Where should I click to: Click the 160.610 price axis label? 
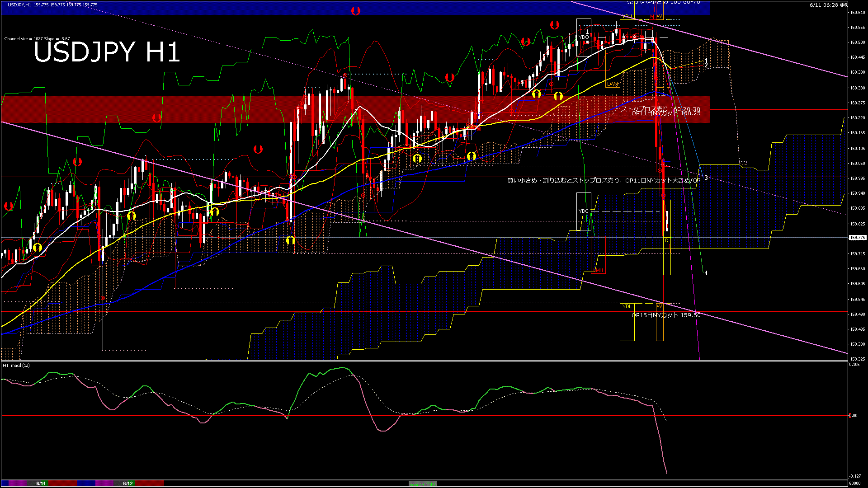pos(858,12)
